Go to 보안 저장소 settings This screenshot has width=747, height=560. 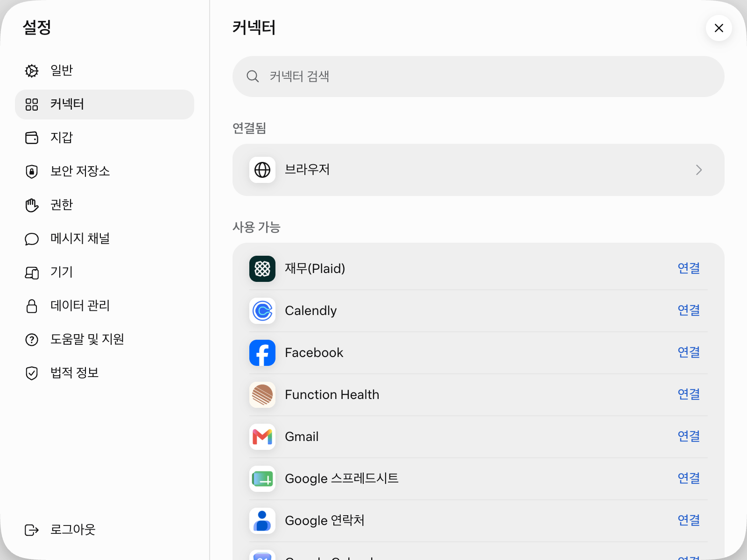point(105,172)
